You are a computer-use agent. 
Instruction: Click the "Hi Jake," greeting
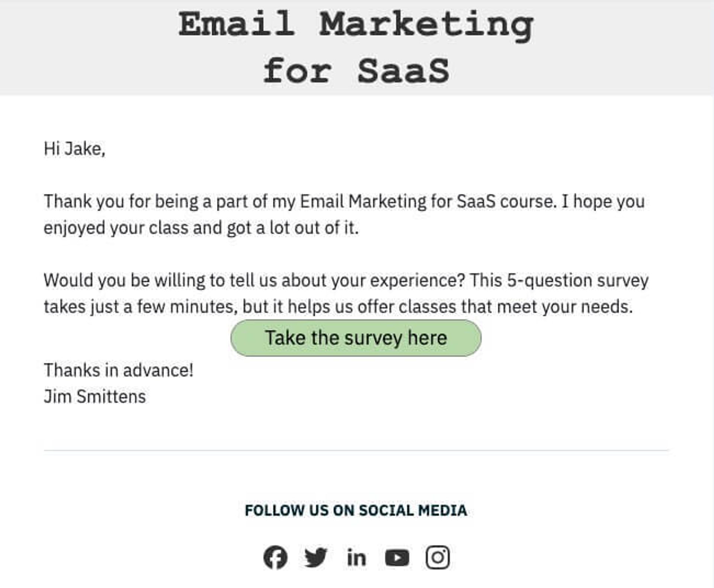pyautogui.click(x=75, y=149)
